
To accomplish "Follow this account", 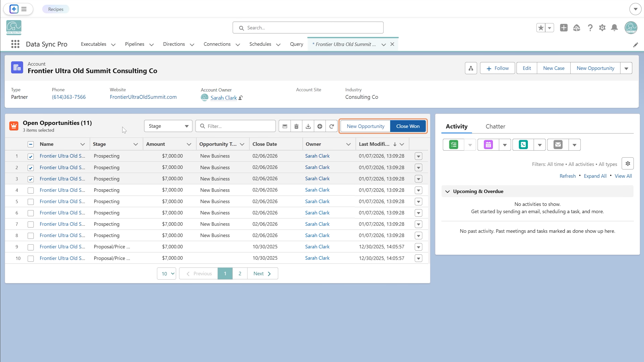I will click(497, 68).
